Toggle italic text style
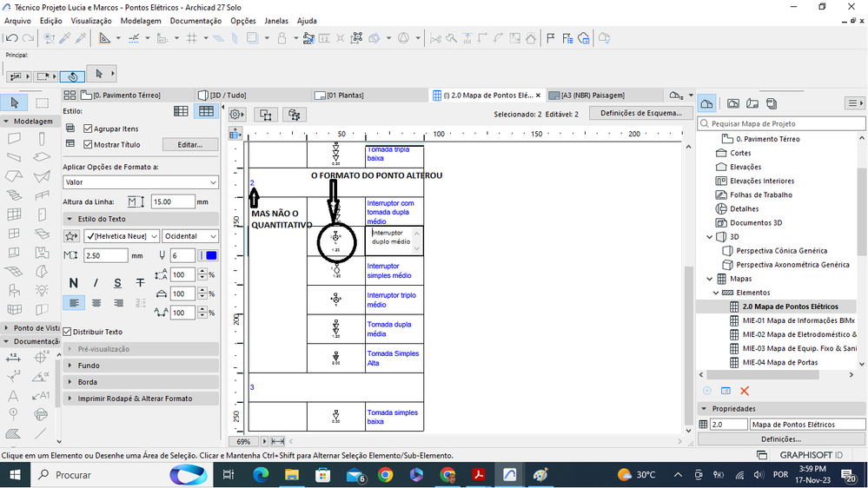 [96, 283]
